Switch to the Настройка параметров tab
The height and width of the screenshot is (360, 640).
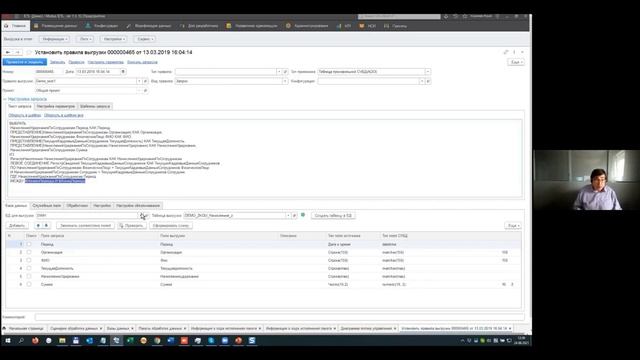(56, 107)
